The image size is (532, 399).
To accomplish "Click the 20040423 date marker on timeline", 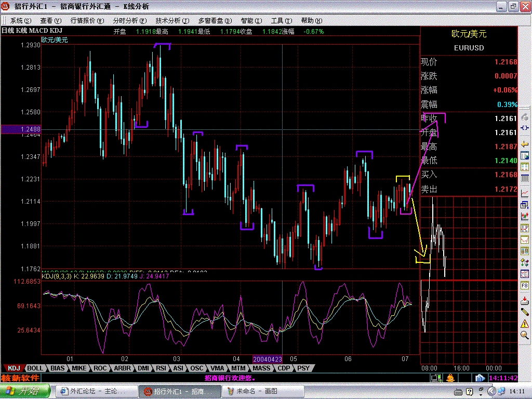I will tap(267, 359).
